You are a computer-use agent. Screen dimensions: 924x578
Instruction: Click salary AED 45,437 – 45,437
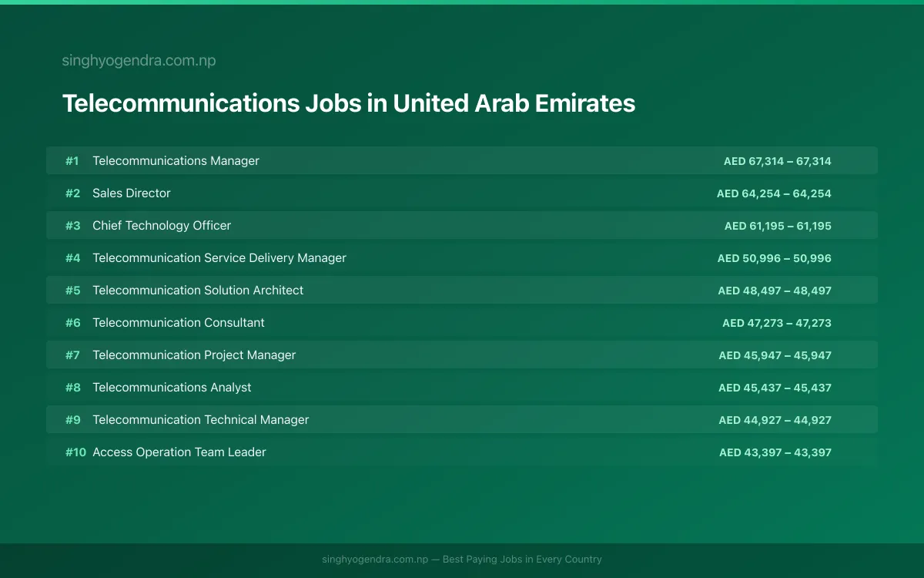point(775,388)
